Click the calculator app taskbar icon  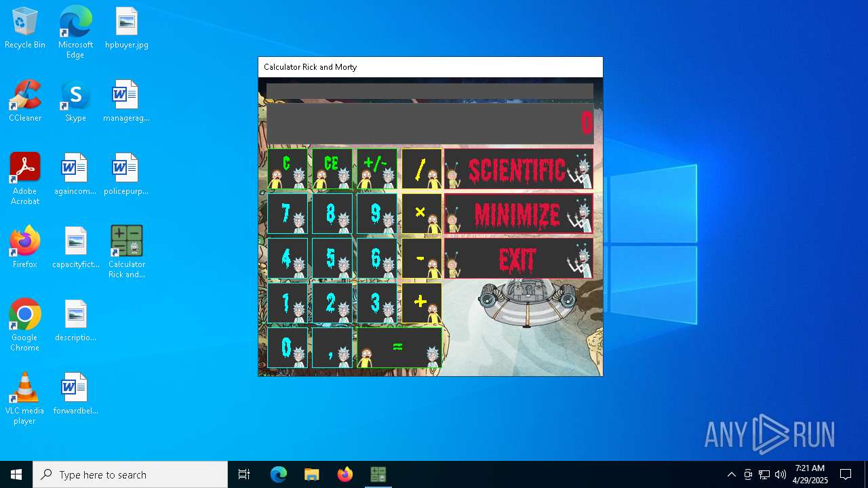[378, 474]
